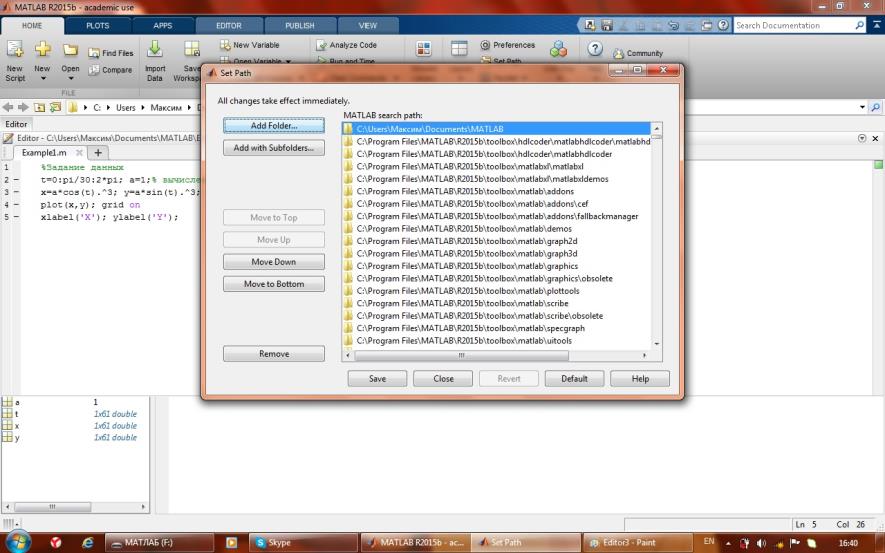Switch to the VIEW tab
Viewport: 885px width, 553px height.
coord(367,26)
